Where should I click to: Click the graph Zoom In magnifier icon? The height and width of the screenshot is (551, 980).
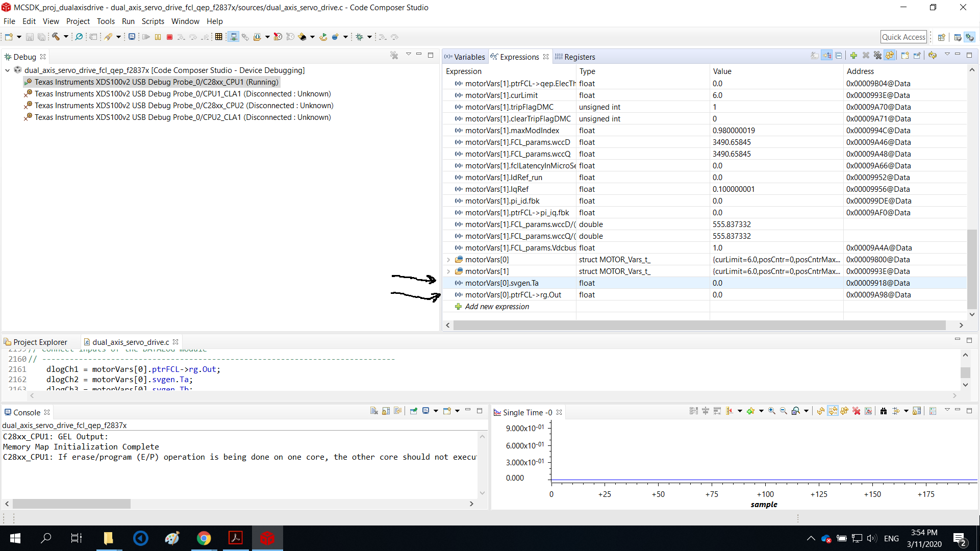772,411
